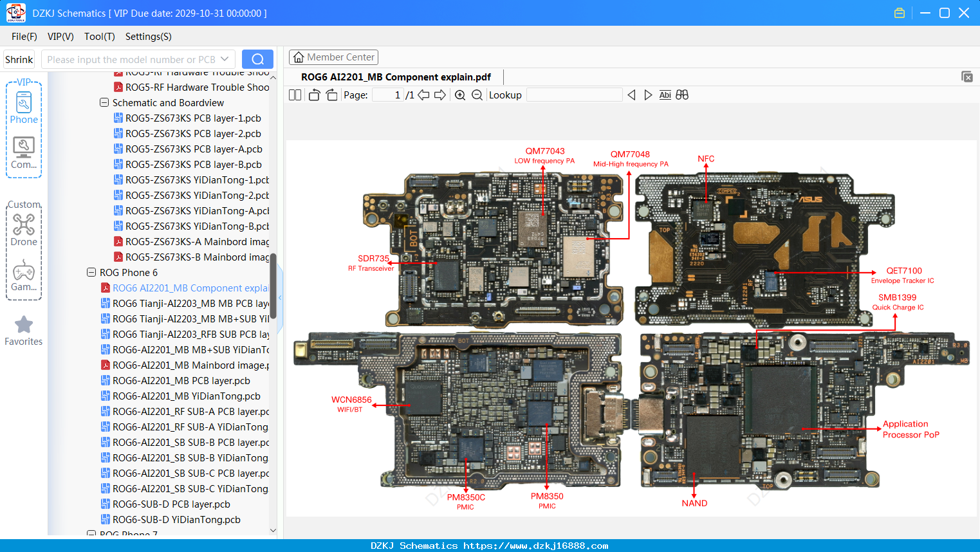980x552 pixels.
Task: Open ROG6-AI2201_MB PCB layer.pcb
Action: 176,381
